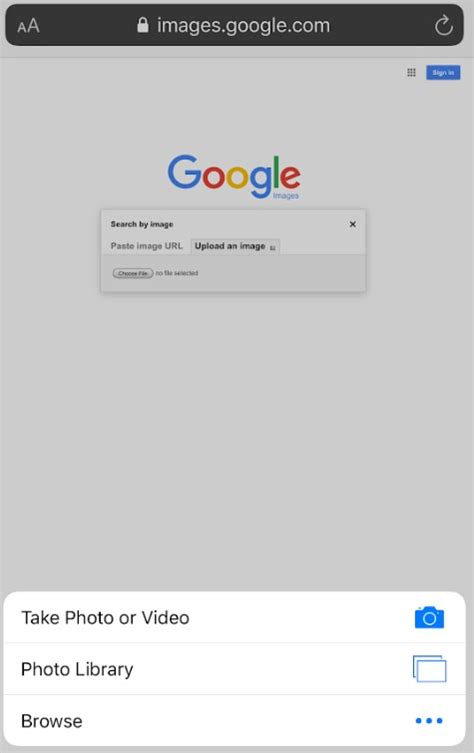Click the 'no file selected' text
Viewport: 474px width, 753px height.
[x=177, y=273]
